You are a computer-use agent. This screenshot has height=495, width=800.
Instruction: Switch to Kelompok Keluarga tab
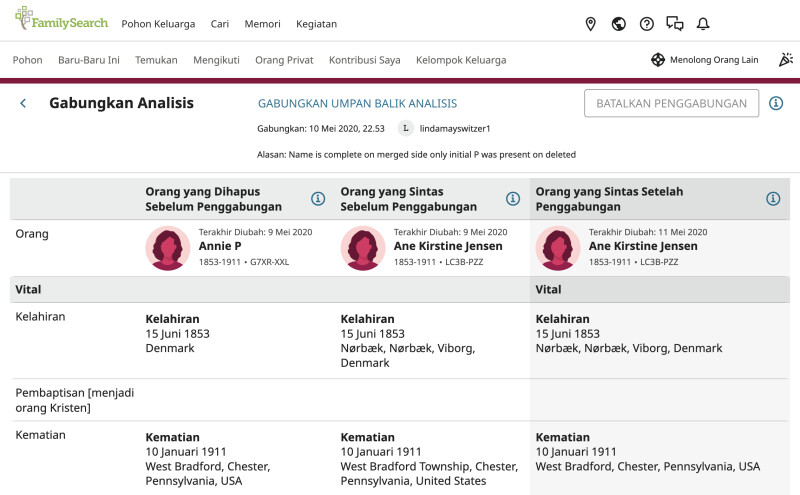[461, 60]
